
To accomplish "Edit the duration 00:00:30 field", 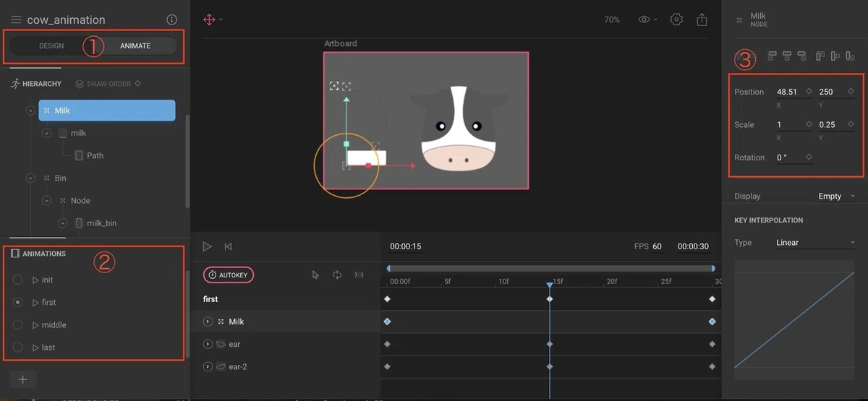I will 693,246.
